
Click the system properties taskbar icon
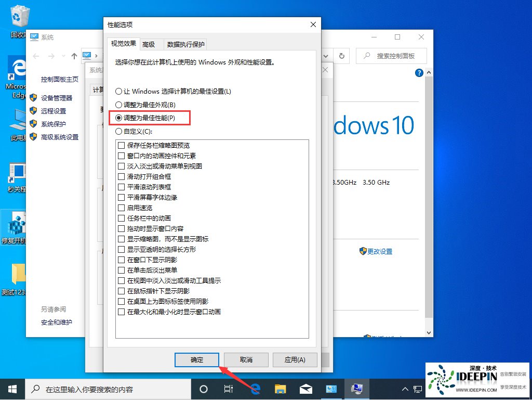point(356,389)
